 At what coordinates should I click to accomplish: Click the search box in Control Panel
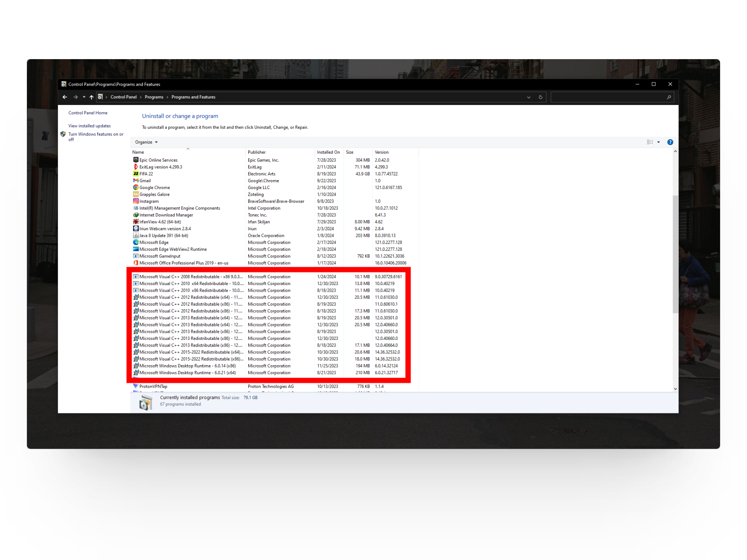click(x=609, y=97)
